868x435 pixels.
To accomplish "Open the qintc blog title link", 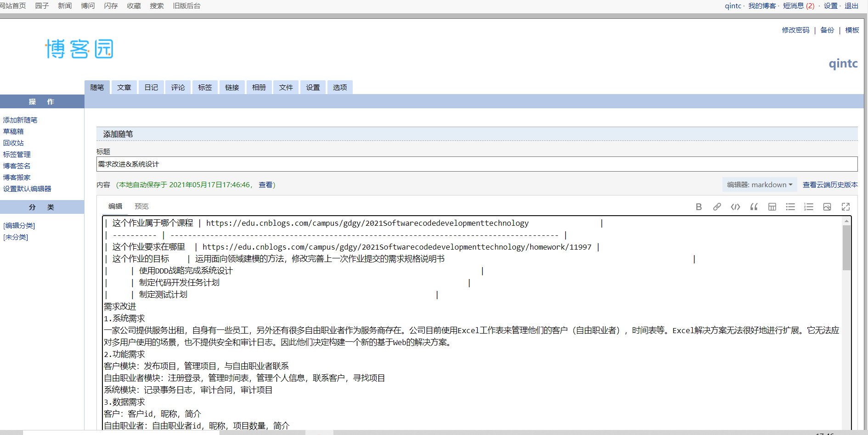I will (x=843, y=63).
